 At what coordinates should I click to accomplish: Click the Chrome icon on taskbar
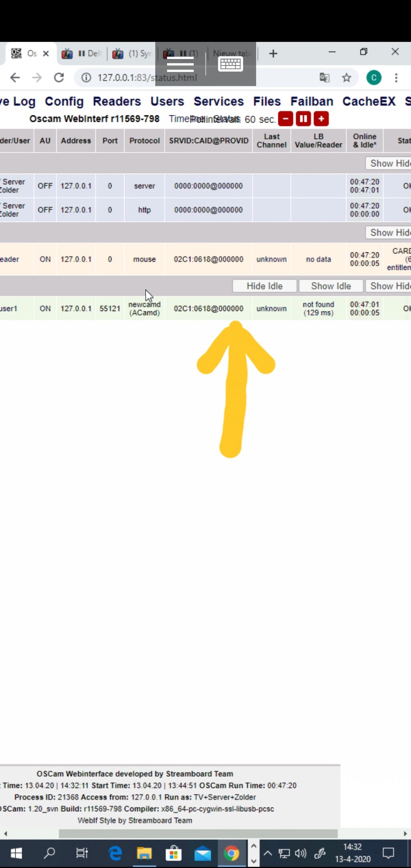tap(231, 853)
